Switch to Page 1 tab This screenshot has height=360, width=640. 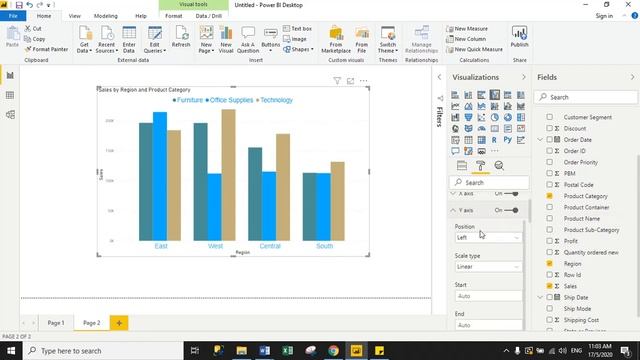tap(56, 323)
